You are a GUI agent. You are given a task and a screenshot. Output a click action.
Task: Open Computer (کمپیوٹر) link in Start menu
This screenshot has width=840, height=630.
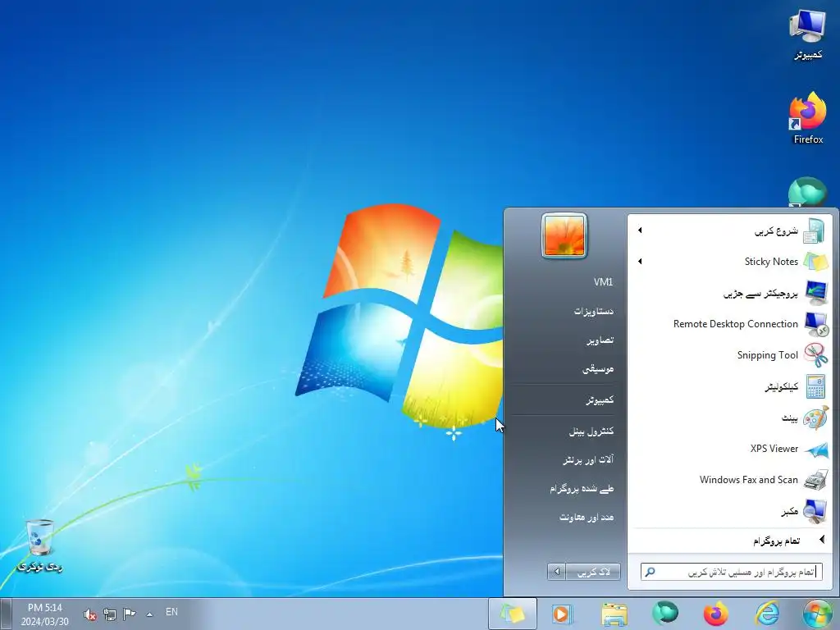600,399
